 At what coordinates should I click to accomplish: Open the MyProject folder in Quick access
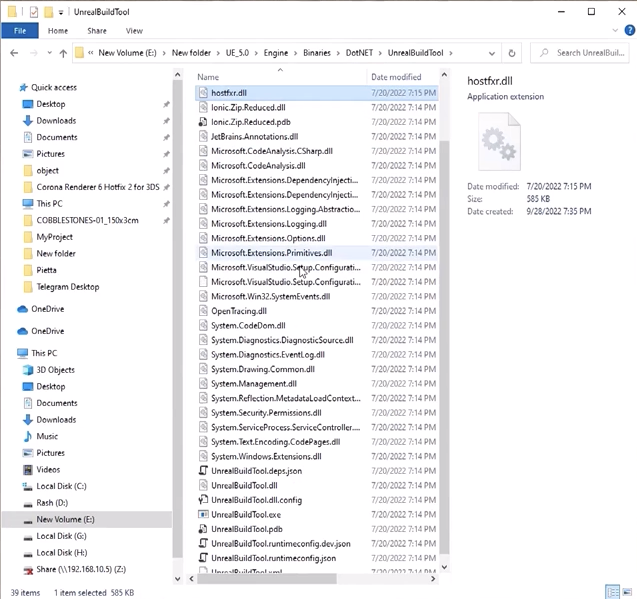coord(54,237)
